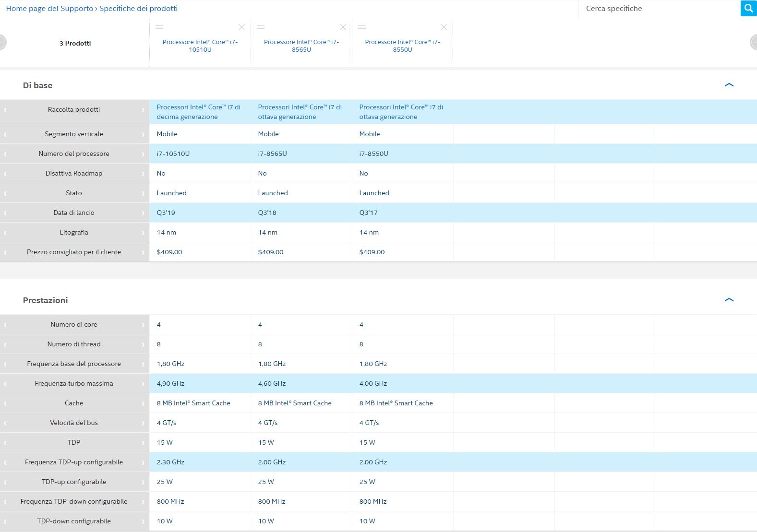Click the drag handle icon above i7-10510U
The height and width of the screenshot is (532, 757).
[159, 28]
